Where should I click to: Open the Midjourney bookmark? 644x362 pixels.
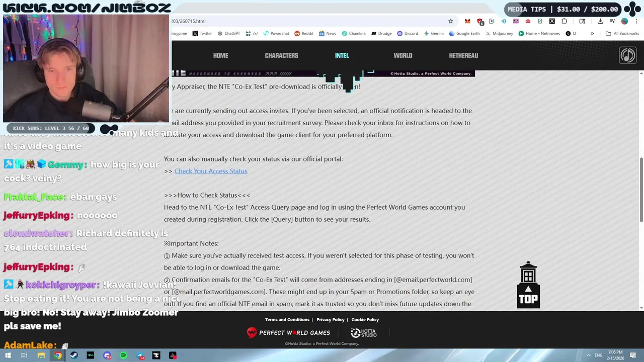tap(499, 34)
